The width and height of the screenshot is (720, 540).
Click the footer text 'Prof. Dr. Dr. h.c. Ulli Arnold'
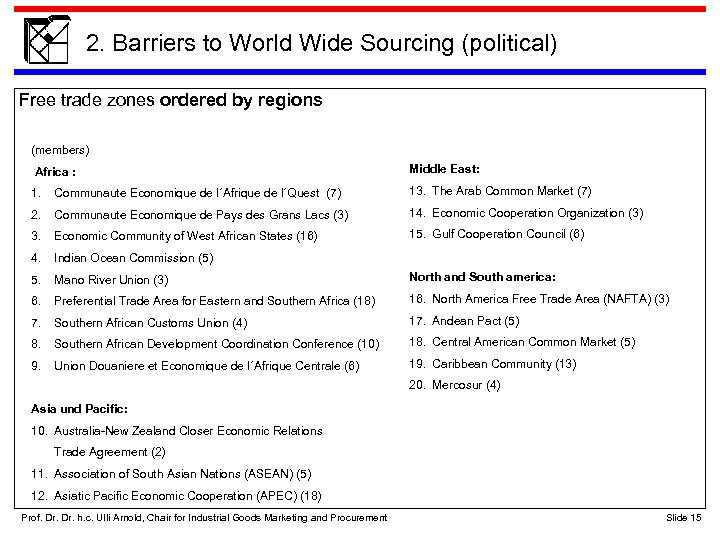coord(82,518)
